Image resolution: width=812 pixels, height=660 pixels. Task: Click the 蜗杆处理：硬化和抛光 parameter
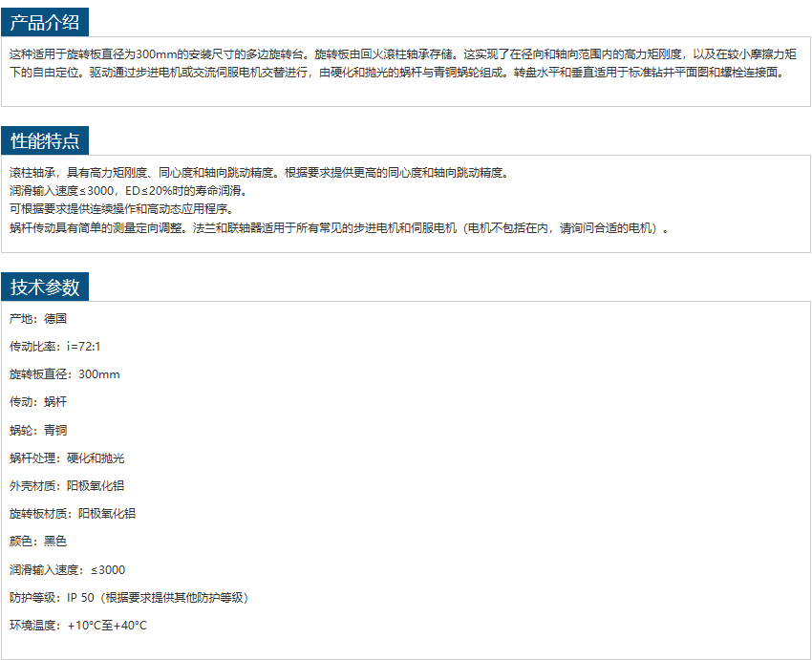pos(67,458)
